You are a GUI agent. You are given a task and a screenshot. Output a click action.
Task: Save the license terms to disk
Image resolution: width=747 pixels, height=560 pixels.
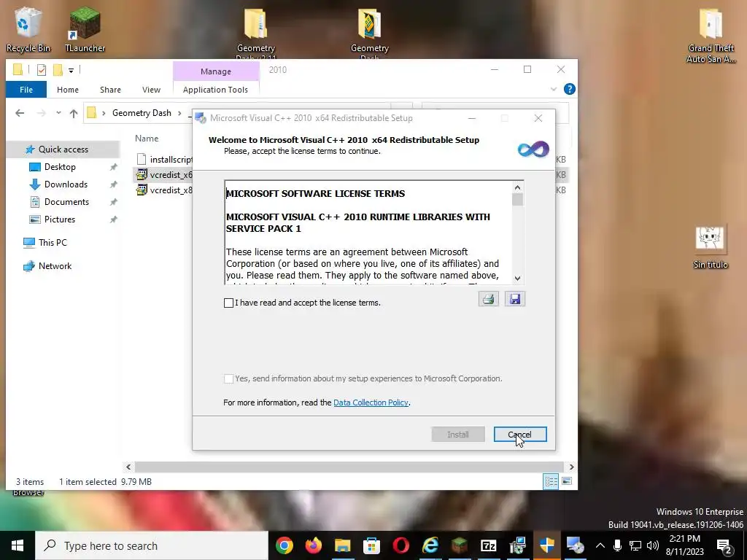pos(514,299)
